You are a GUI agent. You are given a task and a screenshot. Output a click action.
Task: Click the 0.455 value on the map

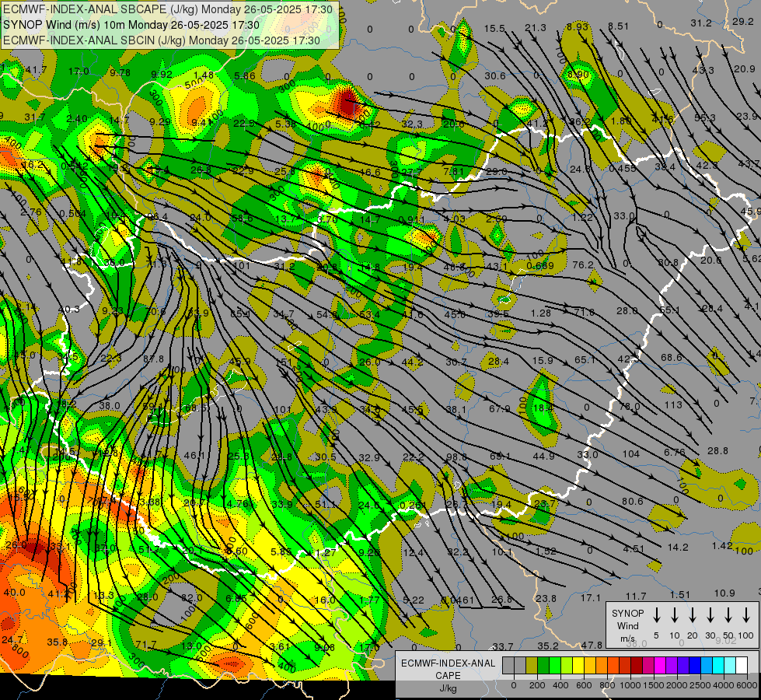point(622,168)
